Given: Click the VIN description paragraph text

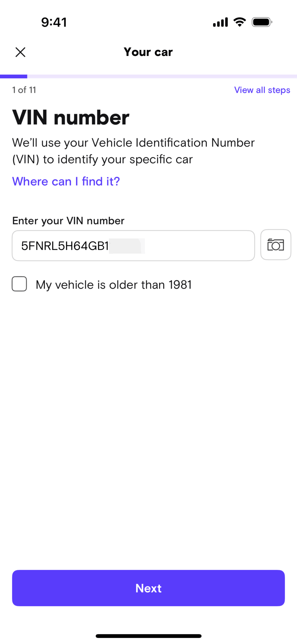Looking at the screenshot, I should (133, 151).
